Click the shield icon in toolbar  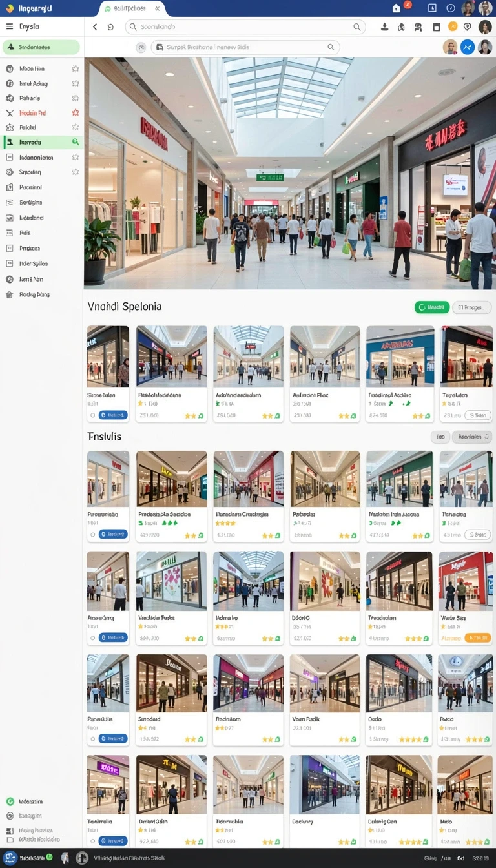(468, 26)
